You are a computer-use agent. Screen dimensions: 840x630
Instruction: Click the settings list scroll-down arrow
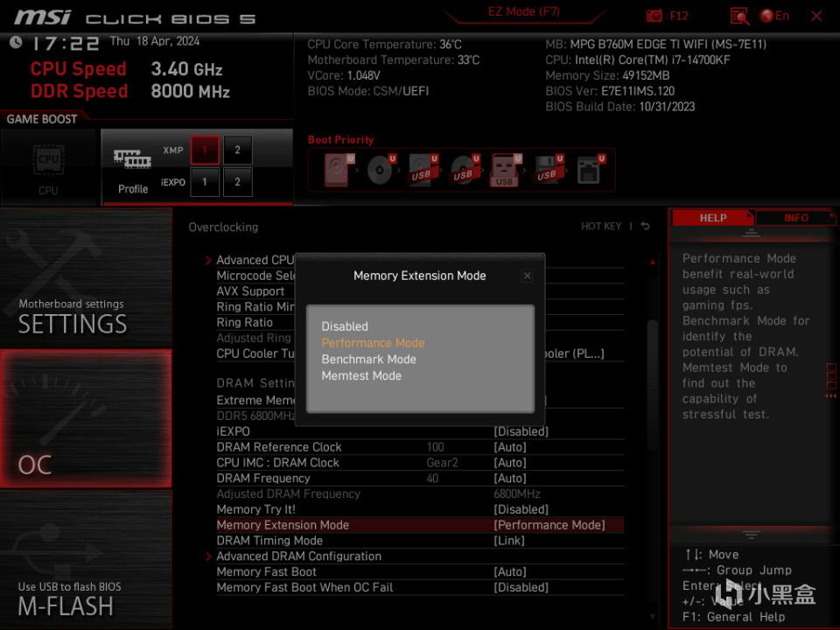[x=653, y=617]
